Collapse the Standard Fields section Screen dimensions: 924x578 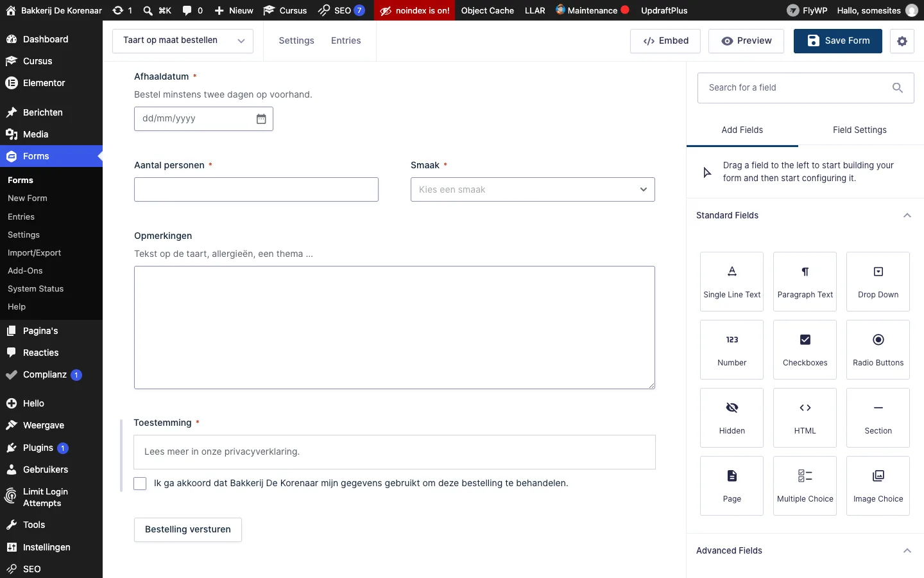[x=907, y=216]
